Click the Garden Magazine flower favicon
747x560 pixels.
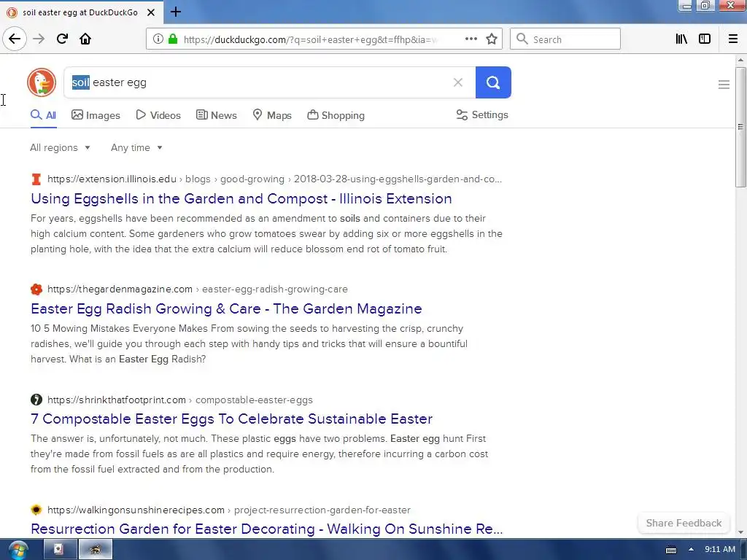[x=36, y=289]
